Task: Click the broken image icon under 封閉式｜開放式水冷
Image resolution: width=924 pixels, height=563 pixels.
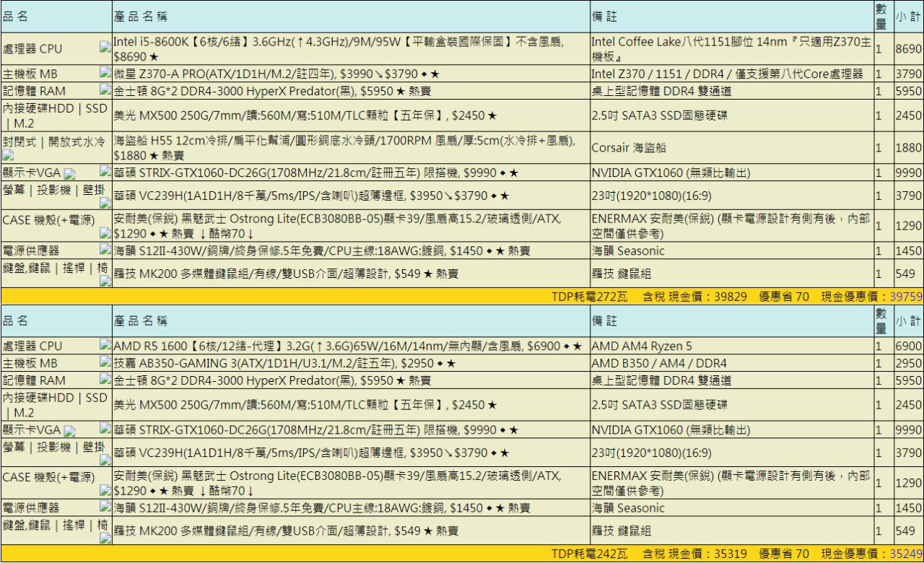Action: pyautogui.click(x=8, y=154)
